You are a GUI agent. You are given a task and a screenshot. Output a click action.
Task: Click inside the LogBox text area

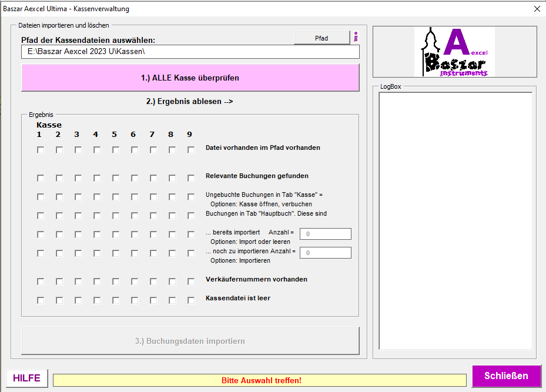click(455, 221)
